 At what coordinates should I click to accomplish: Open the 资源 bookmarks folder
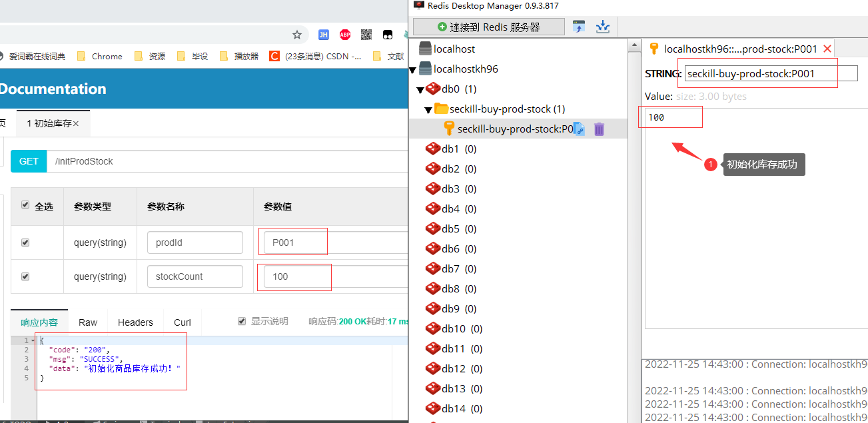tap(150, 57)
